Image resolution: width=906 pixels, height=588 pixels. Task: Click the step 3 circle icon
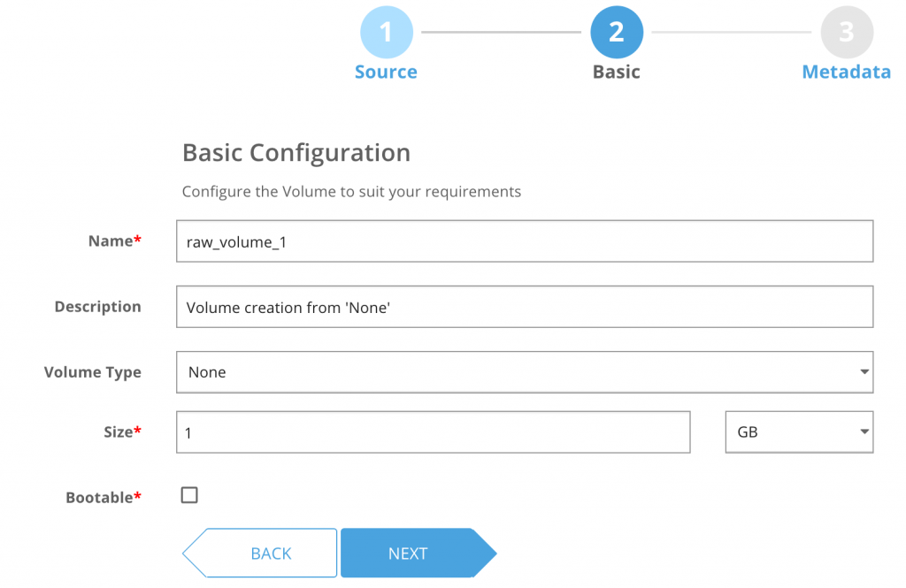pyautogui.click(x=847, y=33)
